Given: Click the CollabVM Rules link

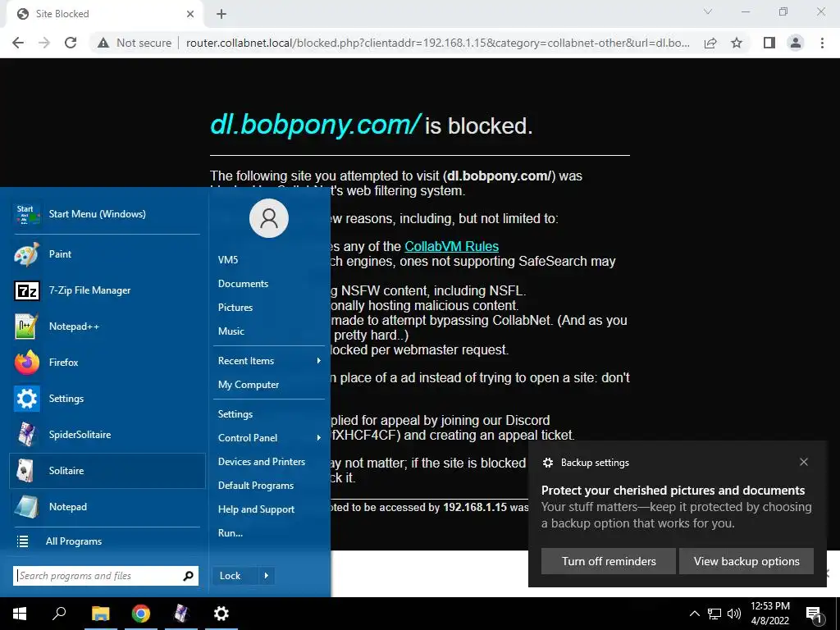Looking at the screenshot, I should [x=452, y=246].
